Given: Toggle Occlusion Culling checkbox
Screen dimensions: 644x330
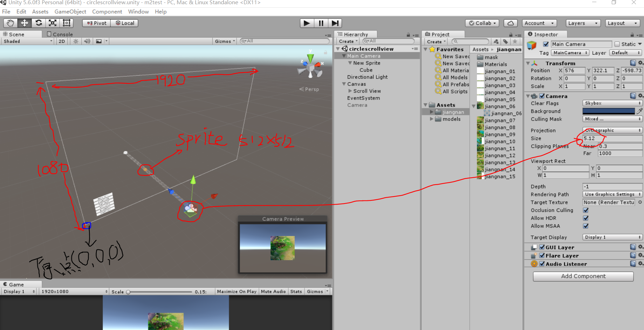Looking at the screenshot, I should (x=585, y=210).
